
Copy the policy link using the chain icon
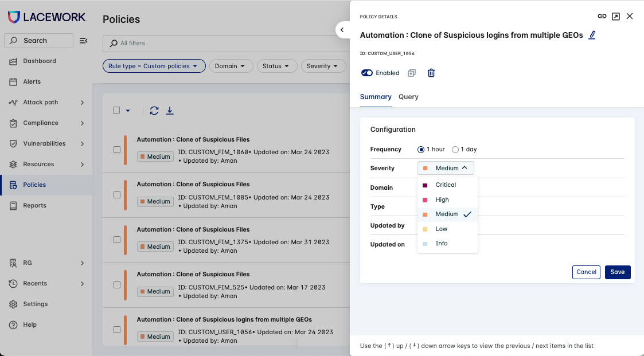[602, 16]
